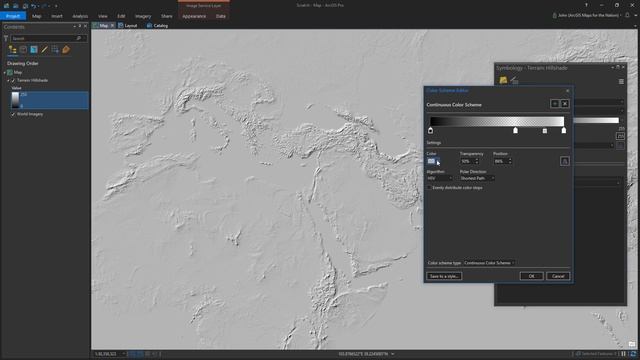Select List By Labeling icon
The image size is (640, 360).
[x=66, y=50]
